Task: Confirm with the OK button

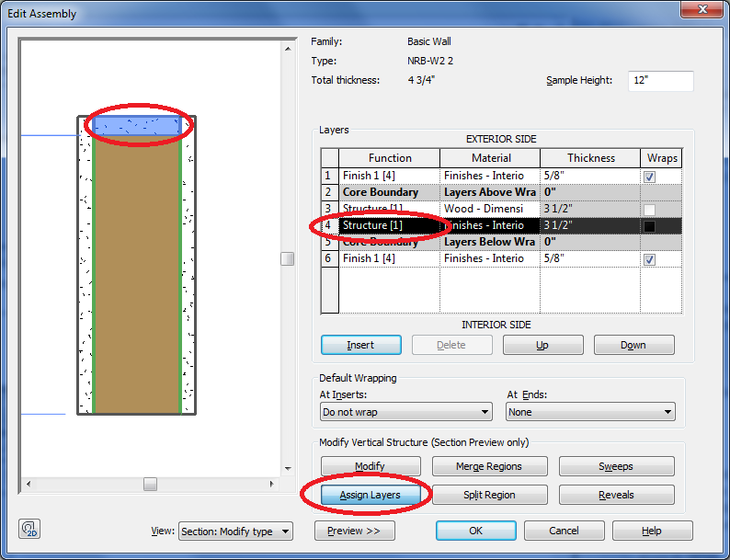Action: click(476, 531)
